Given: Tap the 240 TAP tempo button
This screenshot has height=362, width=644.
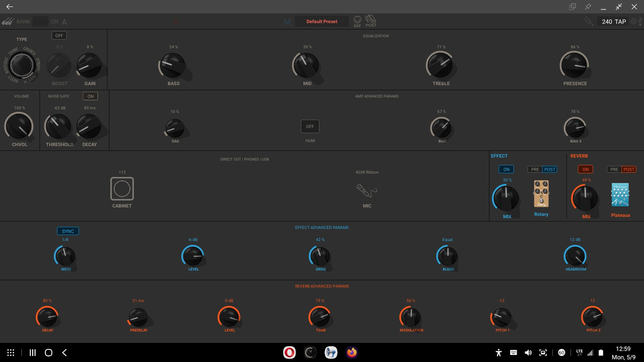Looking at the screenshot, I should pos(613,22).
